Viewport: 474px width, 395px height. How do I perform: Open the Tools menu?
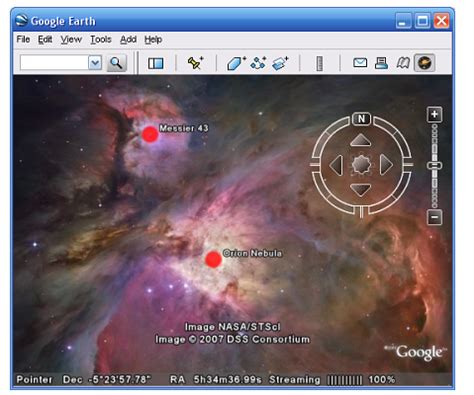click(x=101, y=39)
